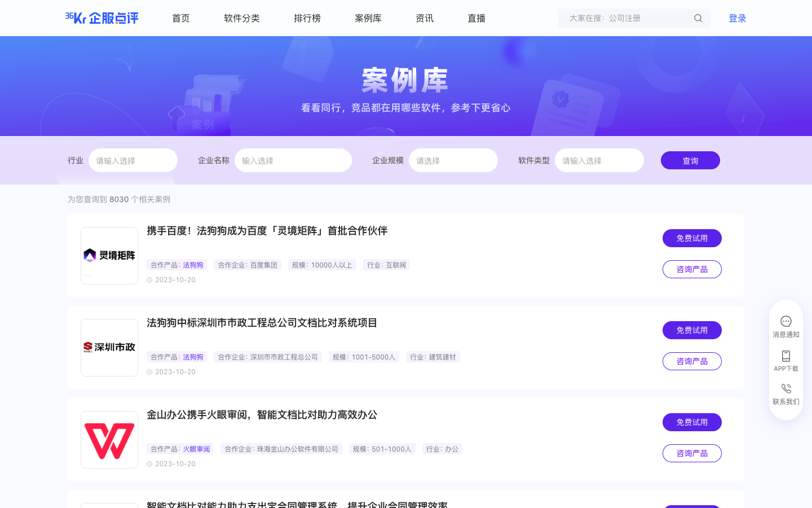The height and width of the screenshot is (508, 812).
Task: Click the APP下载 phone icon
Action: pyautogui.click(x=785, y=356)
